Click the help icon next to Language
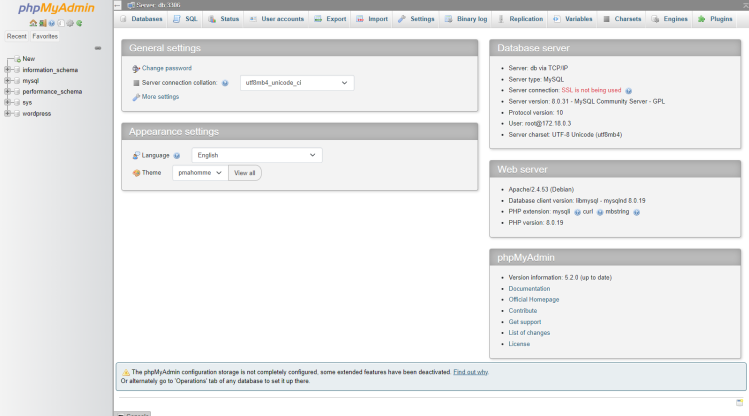749x416 pixels. [x=177, y=156]
